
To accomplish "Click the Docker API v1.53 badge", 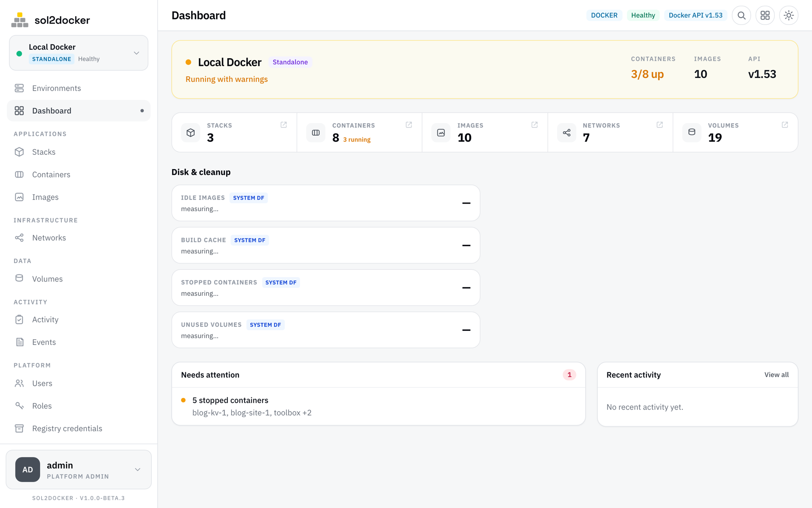I will [x=695, y=15].
